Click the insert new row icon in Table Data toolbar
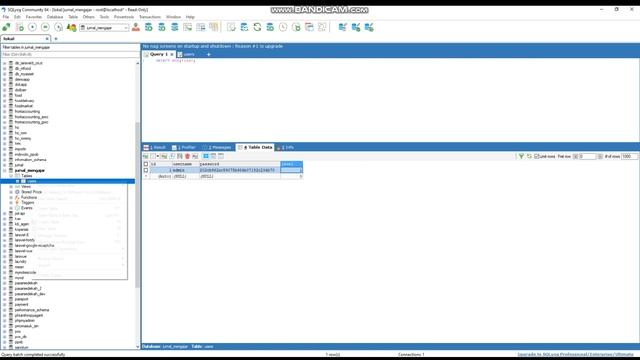Screen dimensions: 640x360 point(164,156)
